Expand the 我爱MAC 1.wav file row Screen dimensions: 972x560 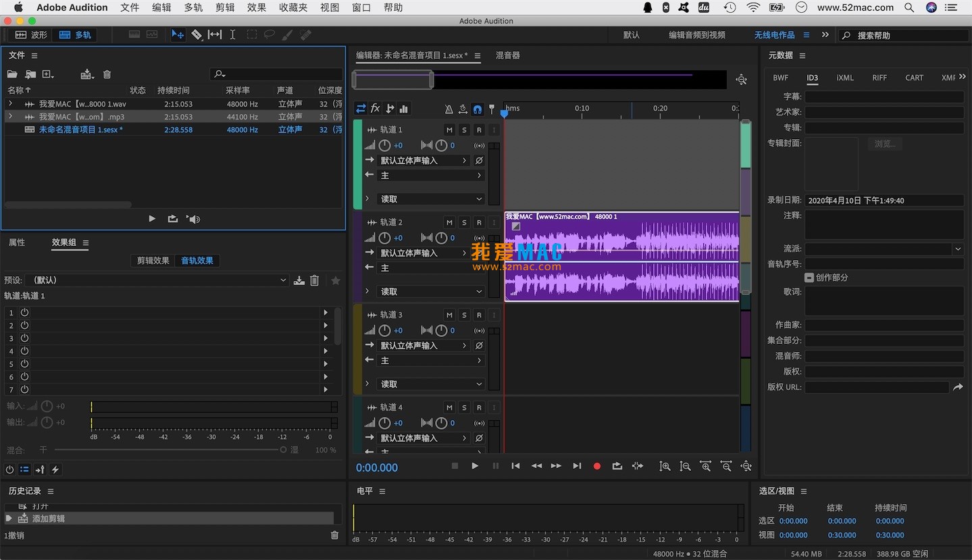pos(10,104)
